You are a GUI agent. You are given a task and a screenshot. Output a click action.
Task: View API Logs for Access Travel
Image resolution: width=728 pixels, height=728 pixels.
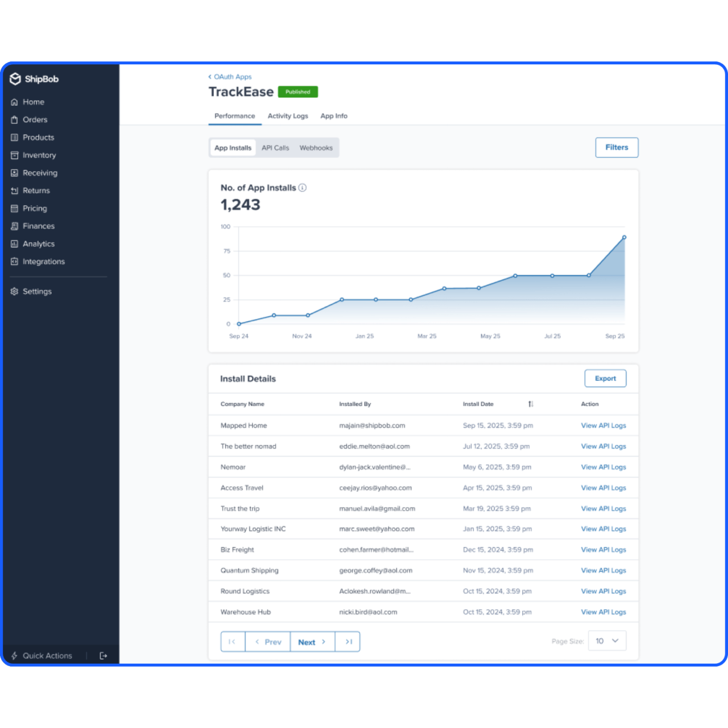(x=603, y=488)
